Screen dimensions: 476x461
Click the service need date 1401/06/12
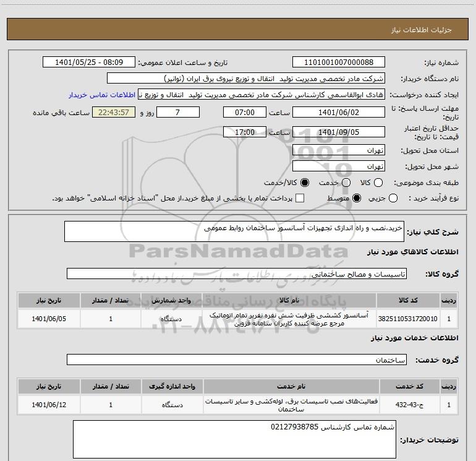[49, 405]
